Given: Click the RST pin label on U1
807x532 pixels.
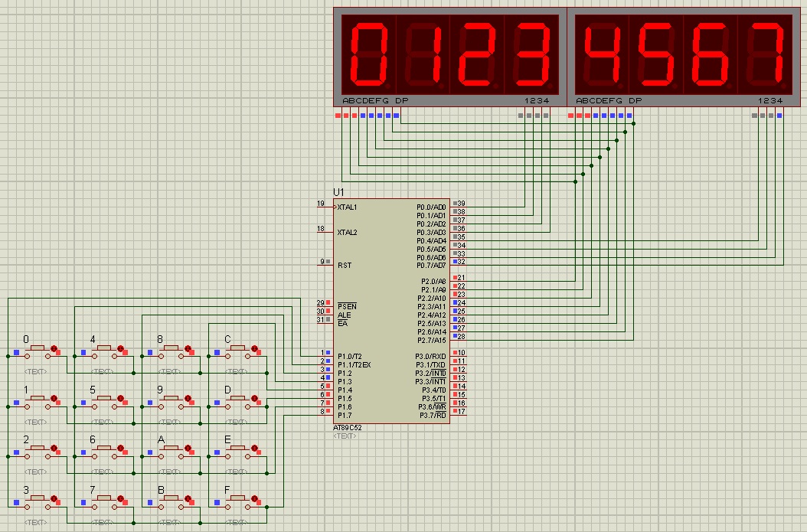Looking at the screenshot, I should click(345, 265).
